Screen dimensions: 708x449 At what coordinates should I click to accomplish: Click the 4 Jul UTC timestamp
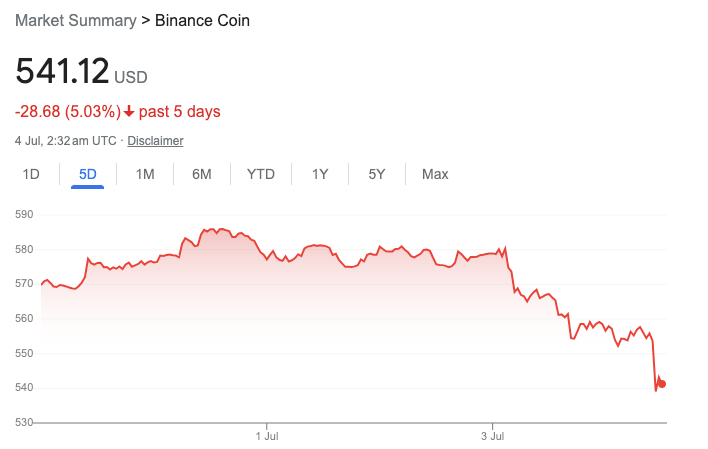click(x=64, y=141)
